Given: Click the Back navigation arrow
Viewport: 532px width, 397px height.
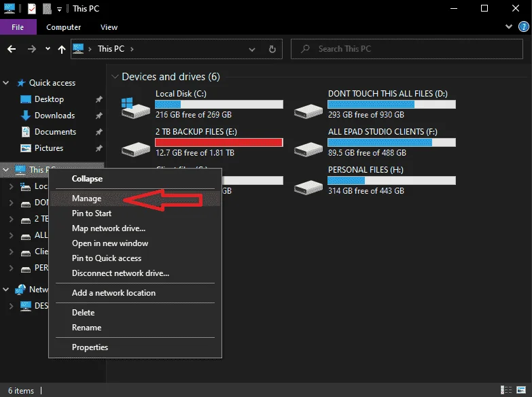Looking at the screenshot, I should point(12,49).
